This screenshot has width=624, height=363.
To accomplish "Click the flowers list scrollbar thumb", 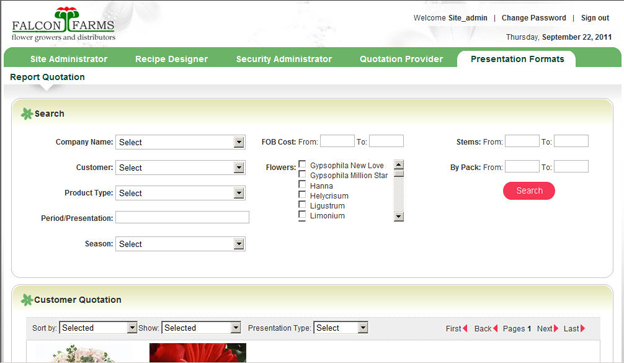I will point(399,174).
